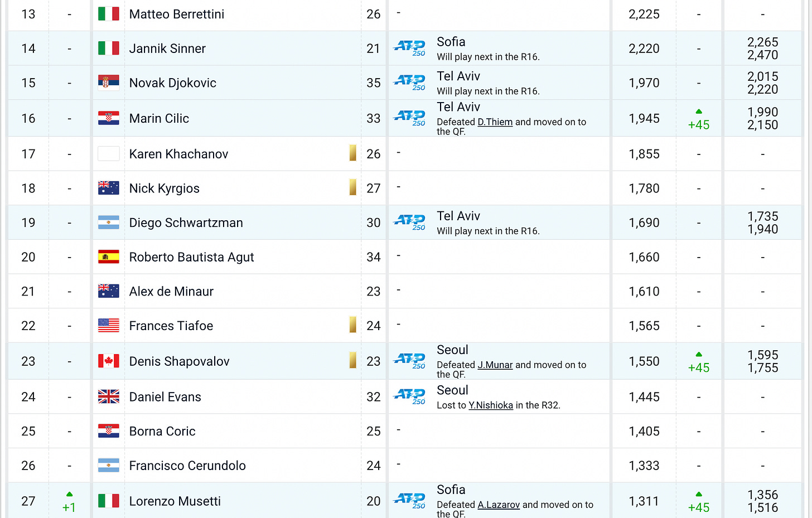The image size is (812, 518).
Task: Open Y.Nishioka player link
Action: click(491, 405)
